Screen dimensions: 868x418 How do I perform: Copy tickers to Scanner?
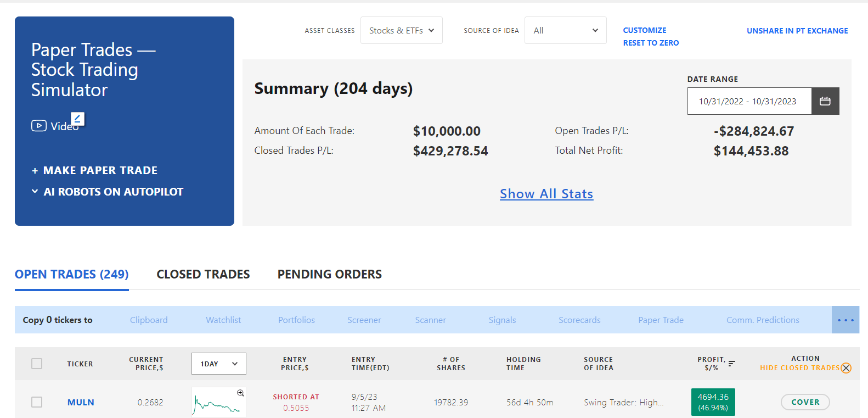click(x=430, y=320)
